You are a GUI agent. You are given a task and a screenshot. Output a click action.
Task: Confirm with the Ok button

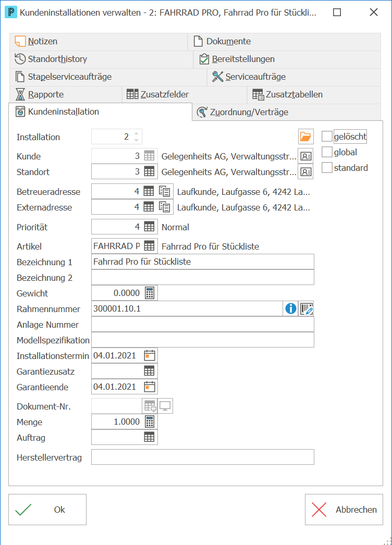pyautogui.click(x=47, y=510)
